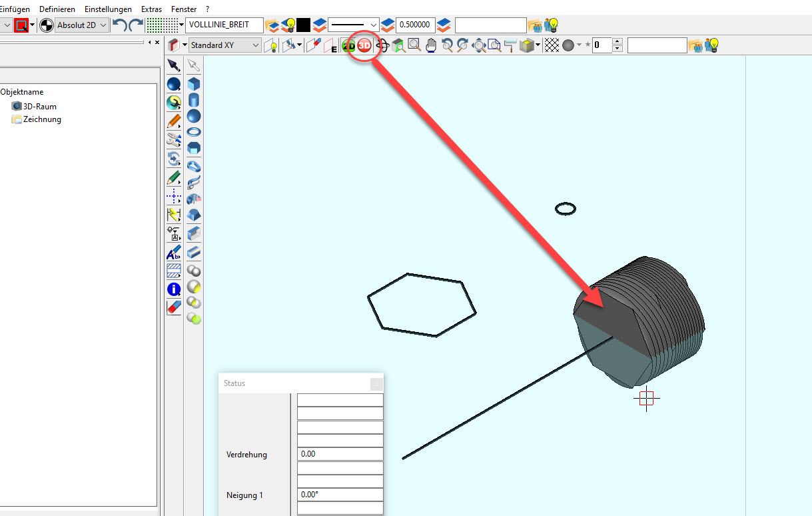Create a torus solid primitive
The height and width of the screenshot is (516, 812).
pos(194,132)
